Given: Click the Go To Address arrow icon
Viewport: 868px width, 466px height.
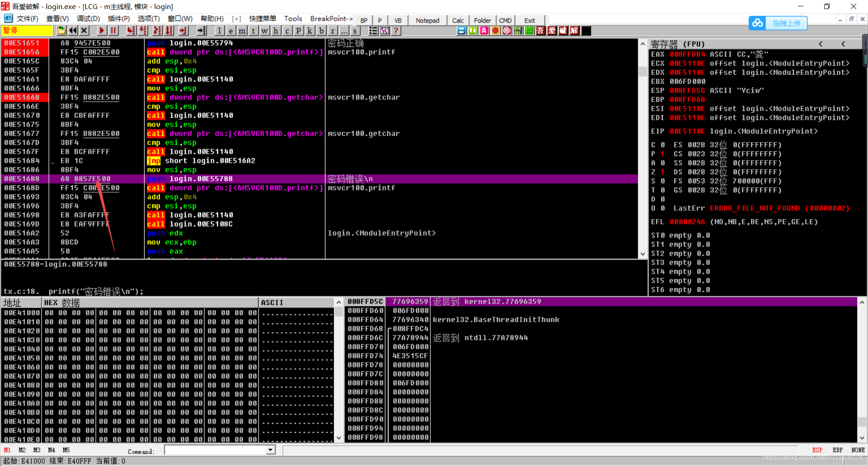Looking at the screenshot, I should point(202,30).
